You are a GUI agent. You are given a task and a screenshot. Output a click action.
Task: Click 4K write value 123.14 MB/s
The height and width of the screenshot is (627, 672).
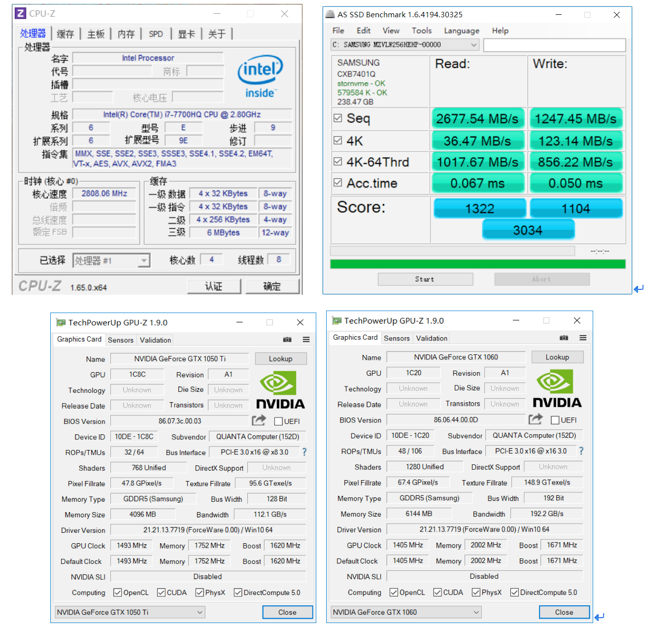(575, 141)
